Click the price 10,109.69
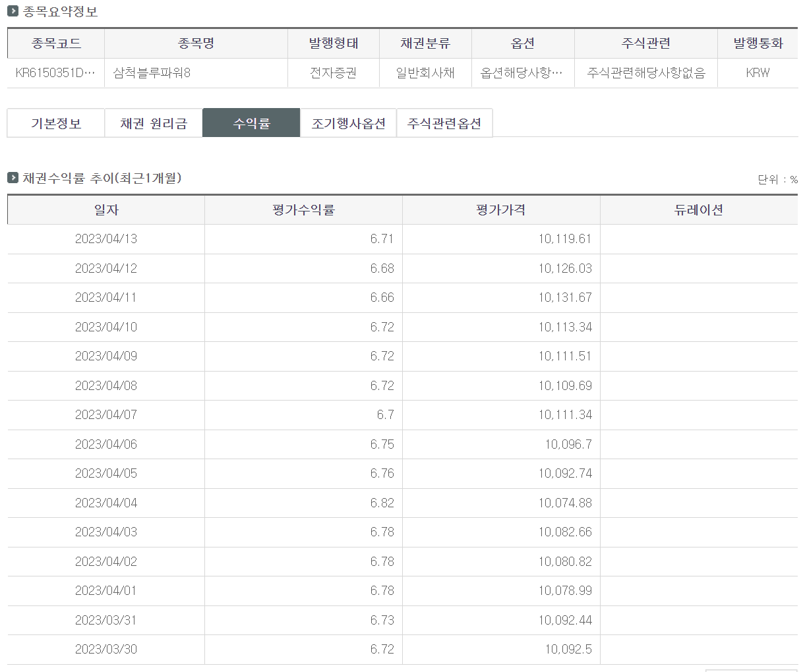 (565, 386)
